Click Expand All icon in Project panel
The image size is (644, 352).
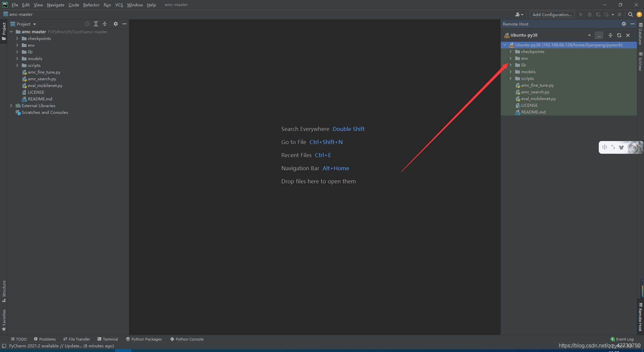point(96,24)
